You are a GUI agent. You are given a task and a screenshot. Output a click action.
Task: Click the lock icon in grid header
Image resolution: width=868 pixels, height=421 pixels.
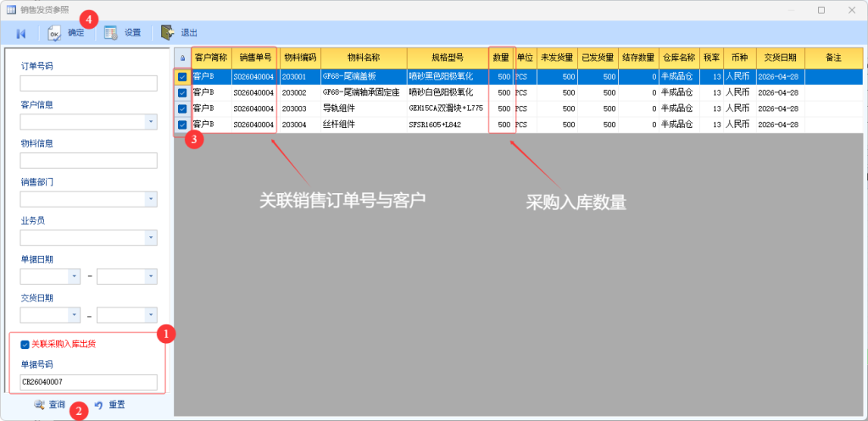click(x=182, y=58)
